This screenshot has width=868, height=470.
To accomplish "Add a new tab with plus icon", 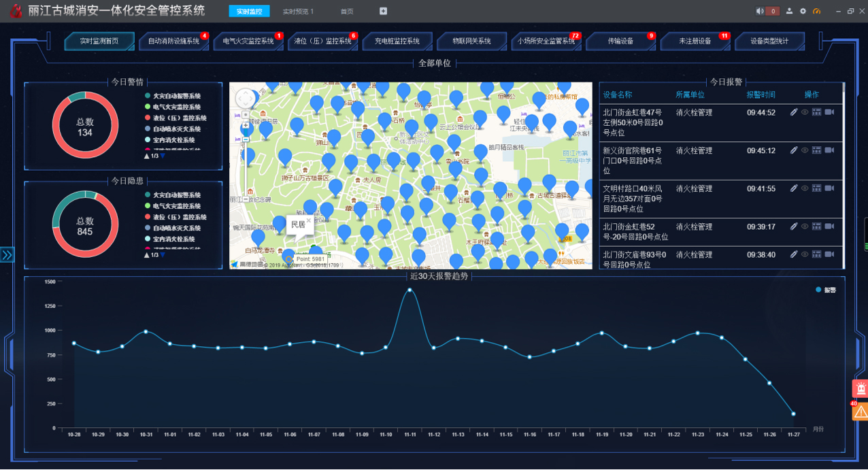I will (384, 11).
